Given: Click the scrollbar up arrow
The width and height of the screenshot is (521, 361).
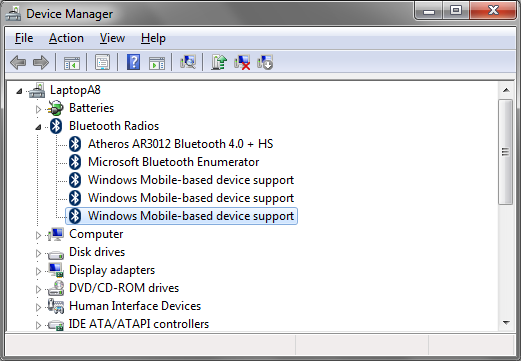Looking at the screenshot, I should pos(506,90).
